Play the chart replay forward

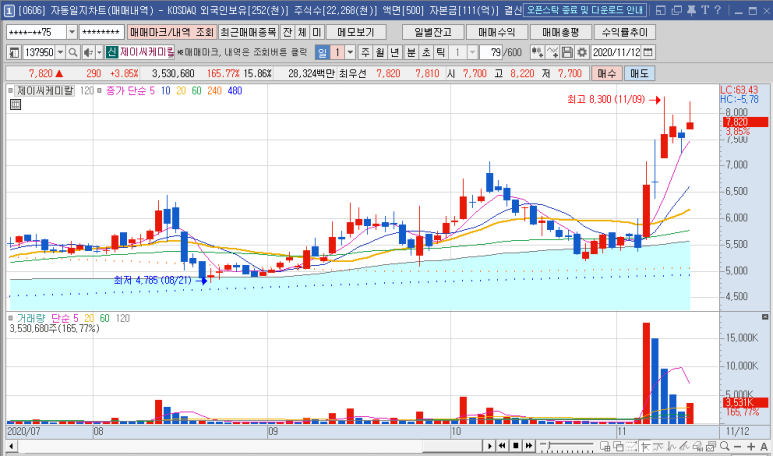click(490, 446)
